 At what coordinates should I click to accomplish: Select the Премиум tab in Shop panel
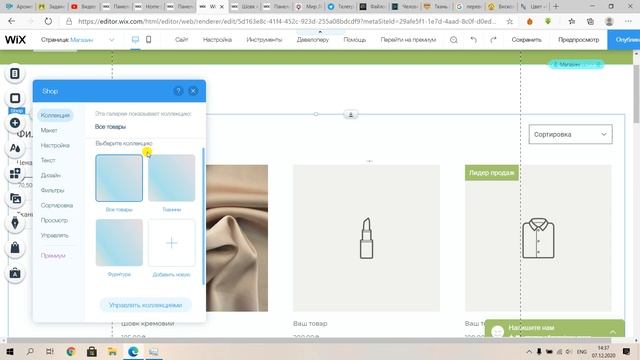tap(53, 256)
